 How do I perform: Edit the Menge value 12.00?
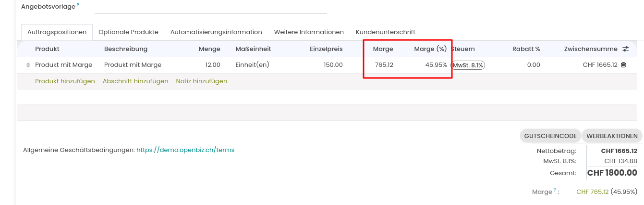point(212,65)
